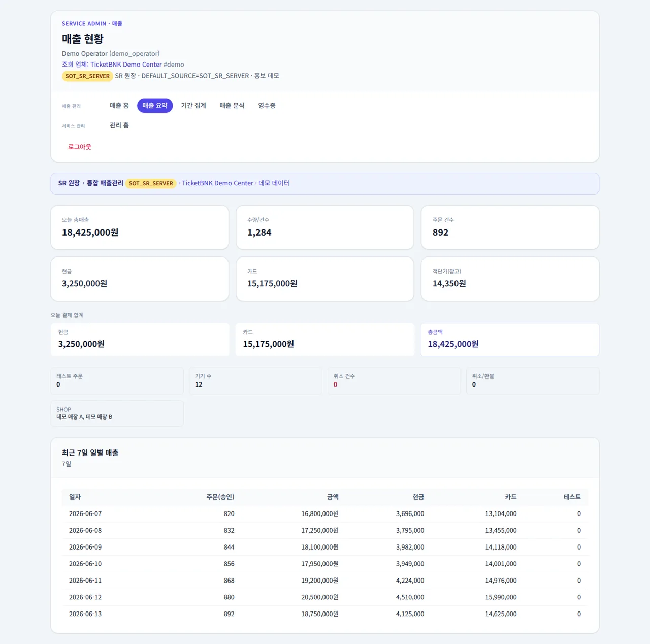Screen dimensions: 650x644
Task: Click the 총금액 18,425,000원 summary box
Action: coord(510,339)
